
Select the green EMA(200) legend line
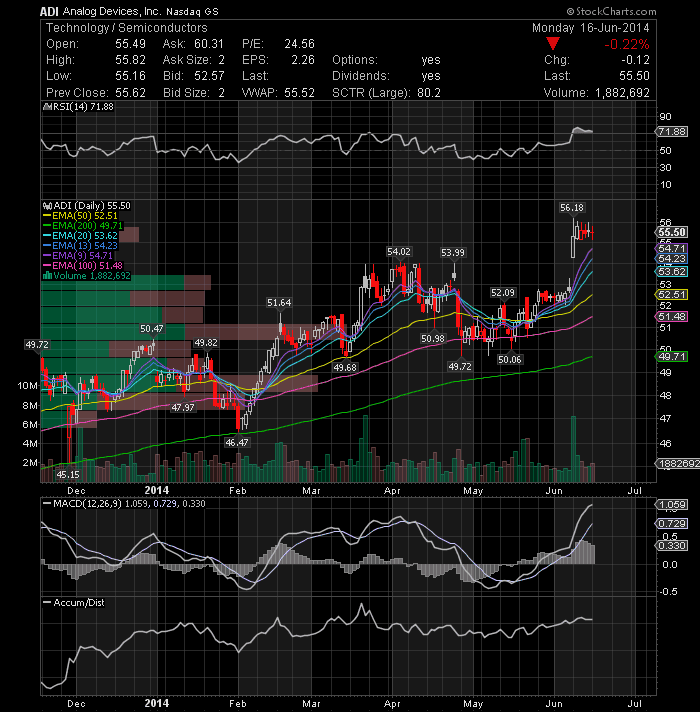pos(47,226)
